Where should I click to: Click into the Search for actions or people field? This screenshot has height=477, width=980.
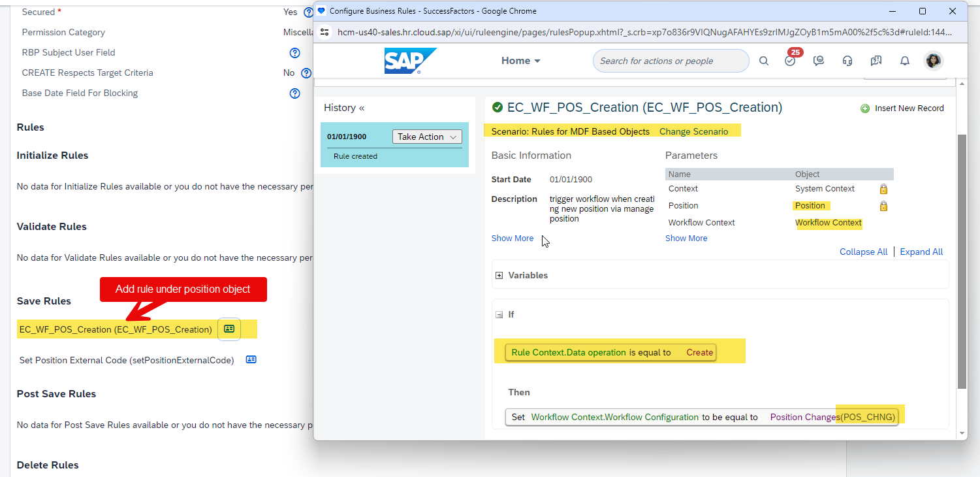tap(671, 61)
